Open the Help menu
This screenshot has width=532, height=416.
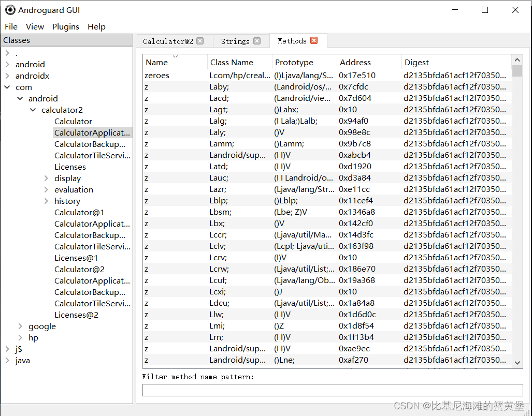[96, 26]
